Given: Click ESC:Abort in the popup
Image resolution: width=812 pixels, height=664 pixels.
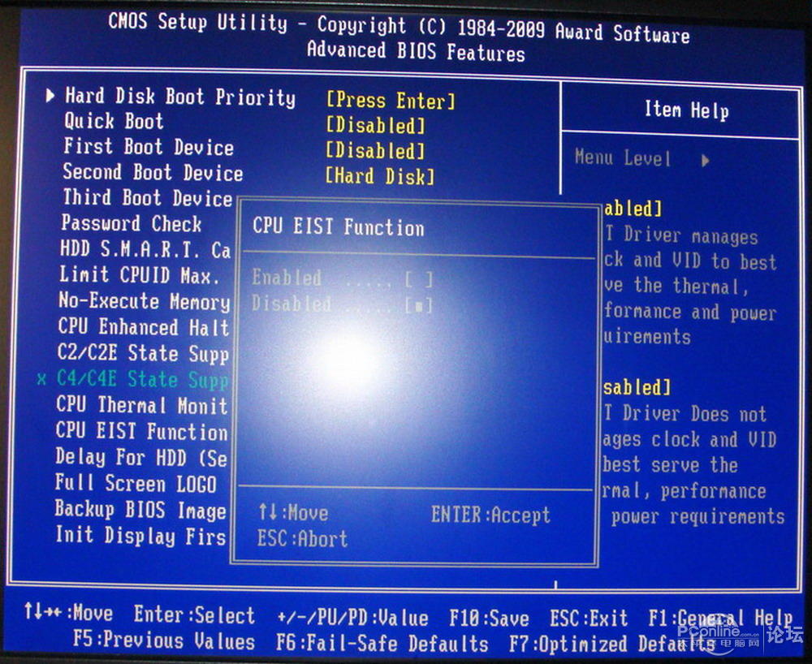Looking at the screenshot, I should coord(302,539).
